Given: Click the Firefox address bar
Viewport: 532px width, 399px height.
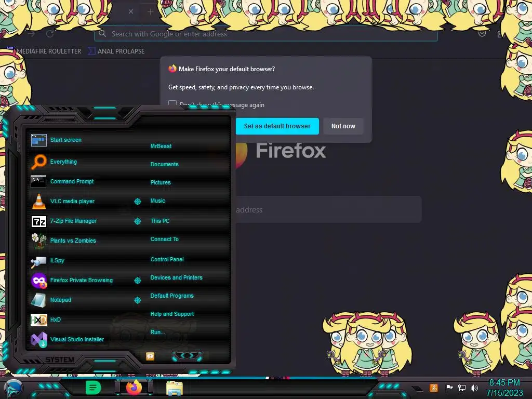Looking at the screenshot, I should (265, 34).
